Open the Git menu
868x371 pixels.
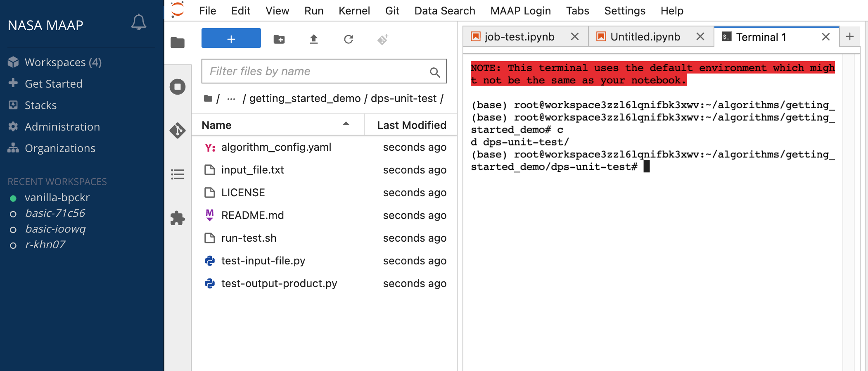(392, 11)
